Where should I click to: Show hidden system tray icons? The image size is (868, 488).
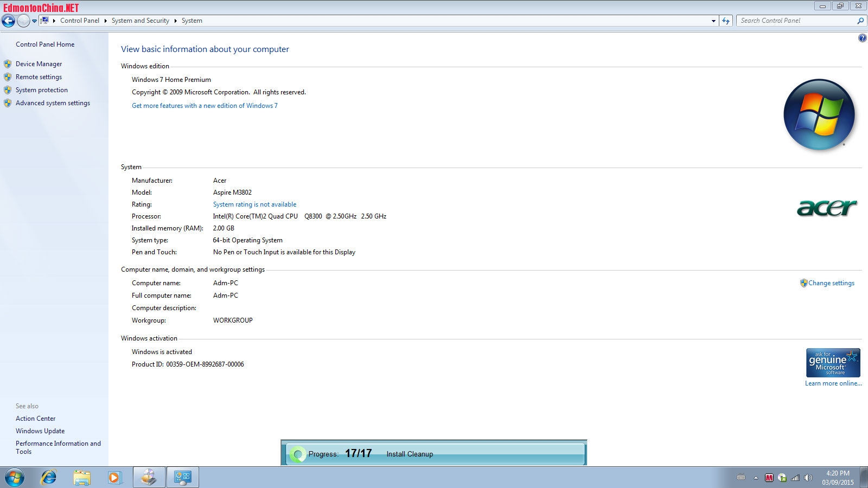756,478
